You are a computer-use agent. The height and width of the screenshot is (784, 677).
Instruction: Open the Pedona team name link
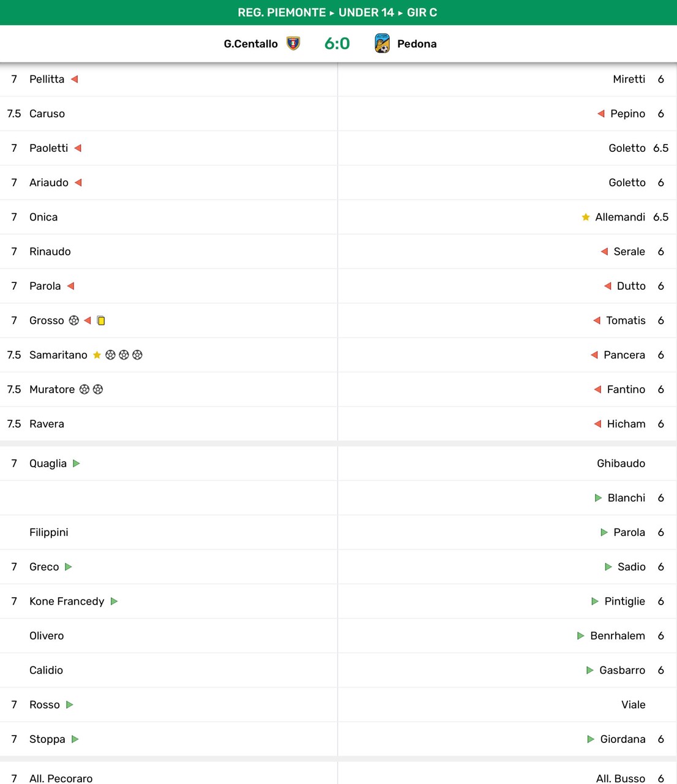pyautogui.click(x=417, y=43)
